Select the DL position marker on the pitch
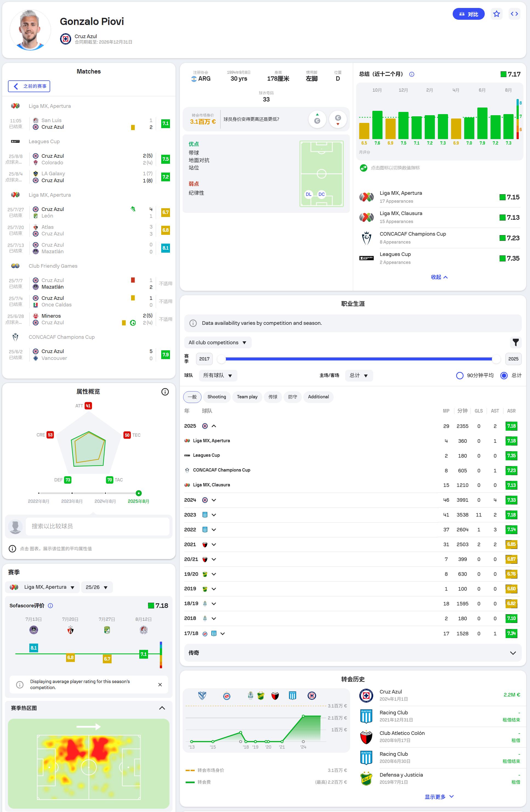 tap(308, 194)
